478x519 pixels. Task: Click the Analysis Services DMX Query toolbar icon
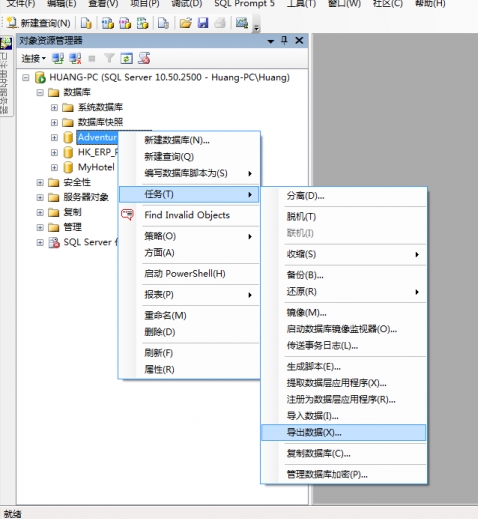[125, 23]
